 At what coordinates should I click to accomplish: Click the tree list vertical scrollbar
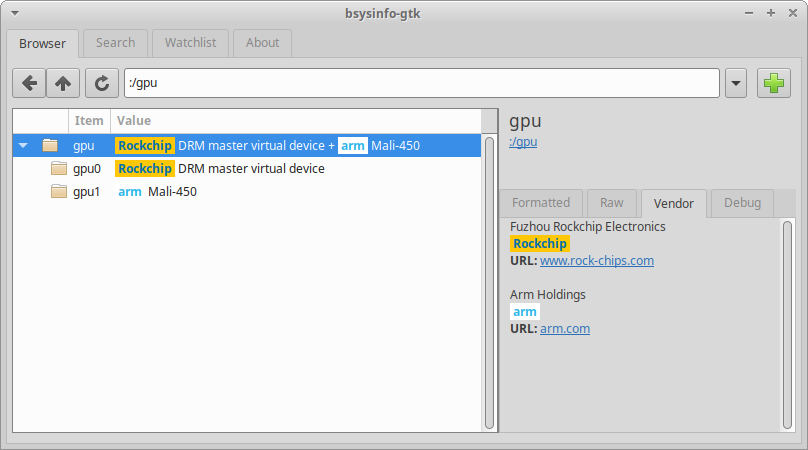click(x=490, y=283)
